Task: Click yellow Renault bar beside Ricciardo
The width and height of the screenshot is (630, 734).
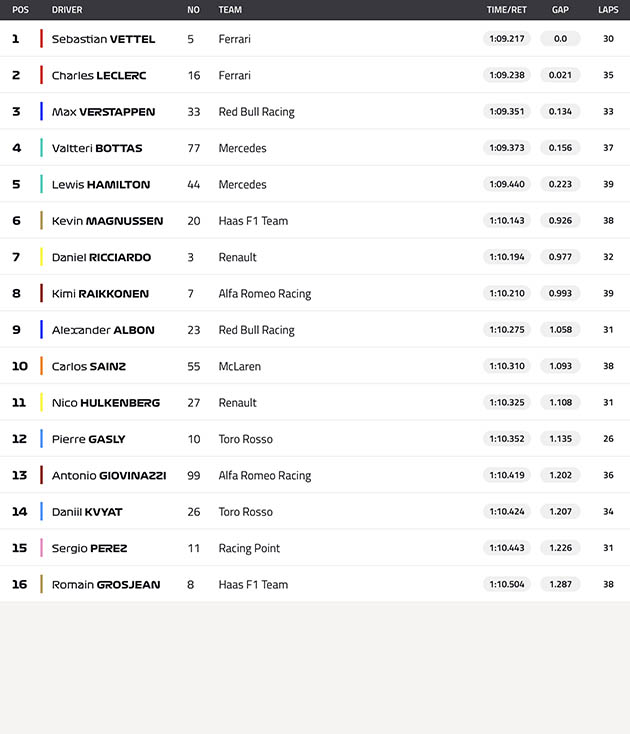Action: click(x=41, y=257)
